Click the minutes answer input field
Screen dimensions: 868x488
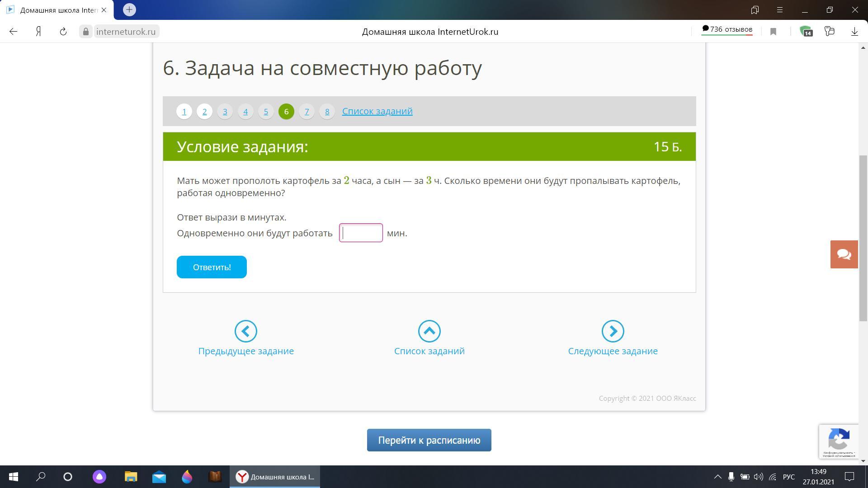(361, 233)
